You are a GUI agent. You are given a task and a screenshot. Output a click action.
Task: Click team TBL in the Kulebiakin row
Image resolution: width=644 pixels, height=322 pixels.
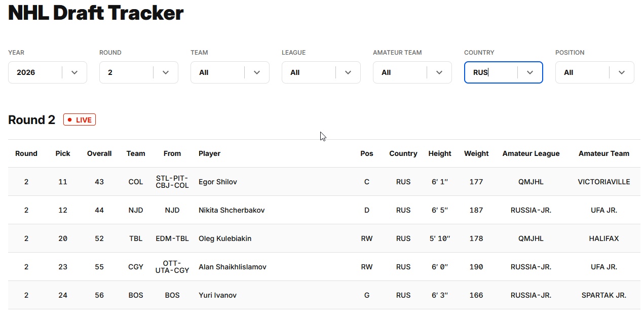tap(136, 238)
